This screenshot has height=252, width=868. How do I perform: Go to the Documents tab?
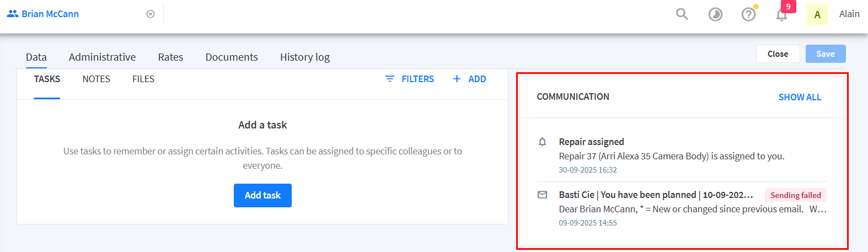pyautogui.click(x=232, y=57)
